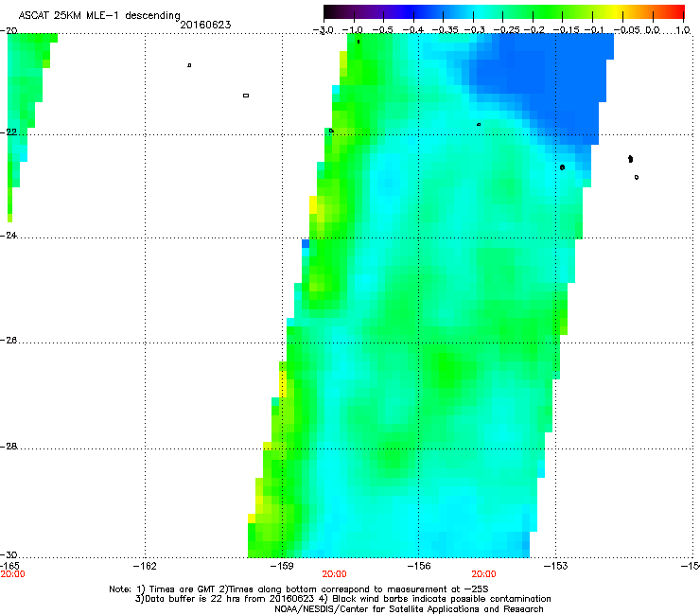Click the -156 longitude axis label
This screenshot has height=615, width=700.
pos(419,567)
